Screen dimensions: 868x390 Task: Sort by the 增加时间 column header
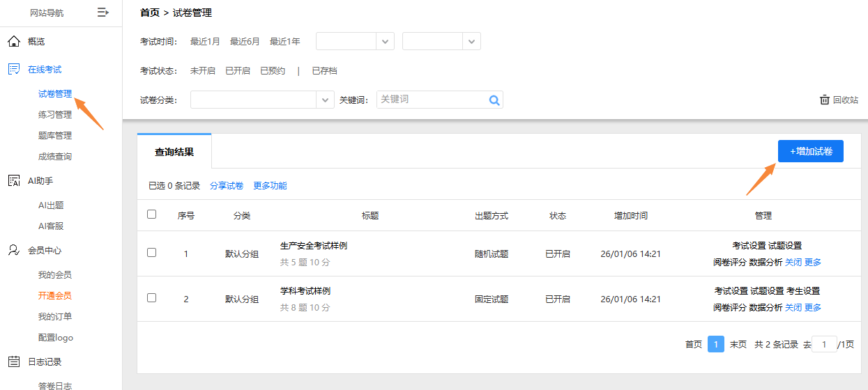(631, 216)
